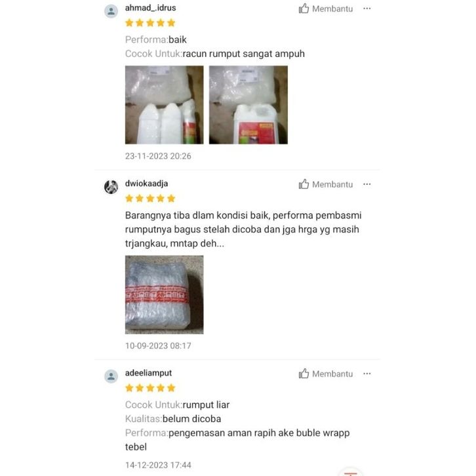Viewport: 476px width, 476px height.
Task: Mark dwiokaadja review as Membantu
Action: 326,184
